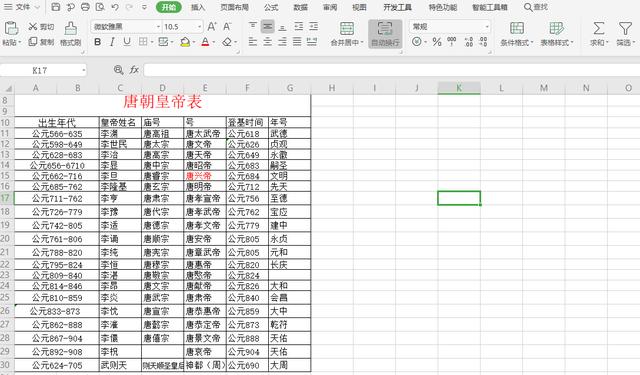The image size is (640, 375).
Task: Cut selection with the 剪切 scissors button
Action: click(x=41, y=27)
